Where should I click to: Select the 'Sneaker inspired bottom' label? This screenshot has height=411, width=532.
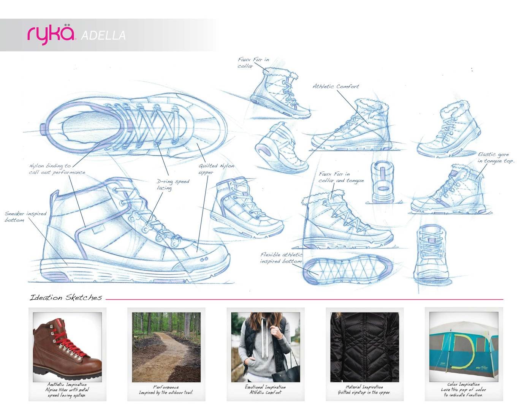click(25, 217)
